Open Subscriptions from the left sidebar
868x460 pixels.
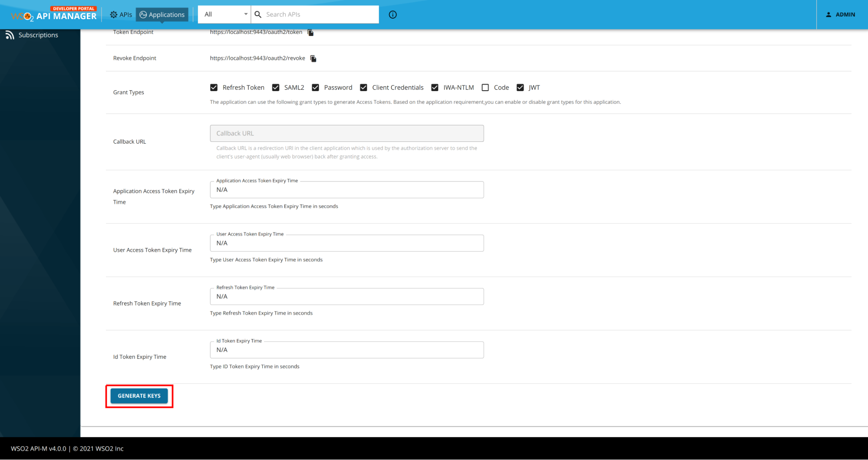[x=37, y=35]
